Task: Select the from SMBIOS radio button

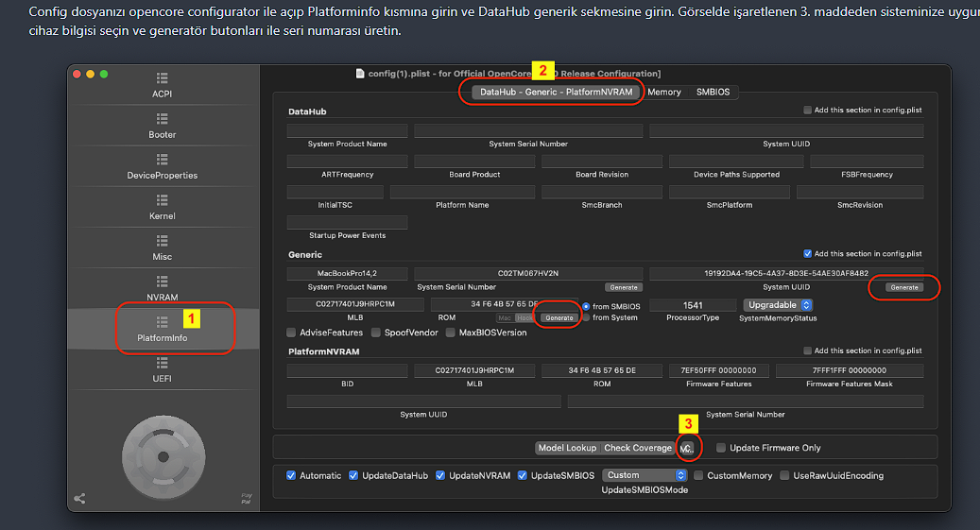Action: 586,306
